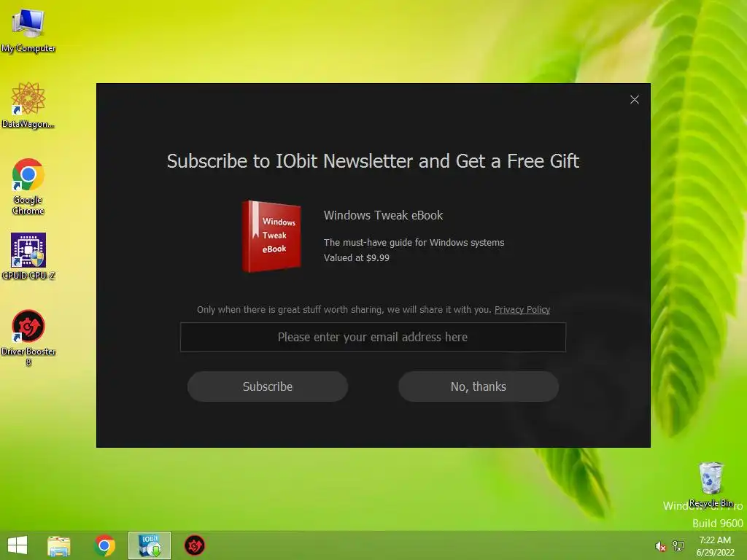The image size is (747, 560).
Task: Select the DataWagon desktop shortcut
Action: point(28,106)
